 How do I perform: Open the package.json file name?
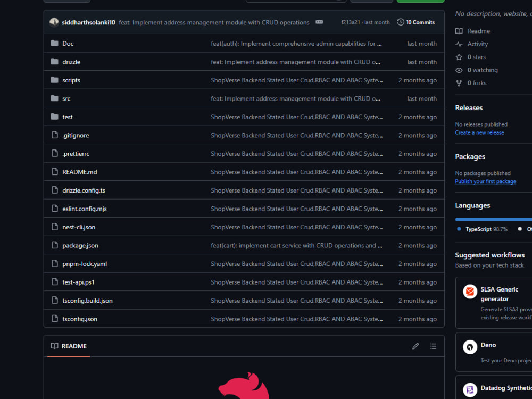pyautogui.click(x=80, y=246)
